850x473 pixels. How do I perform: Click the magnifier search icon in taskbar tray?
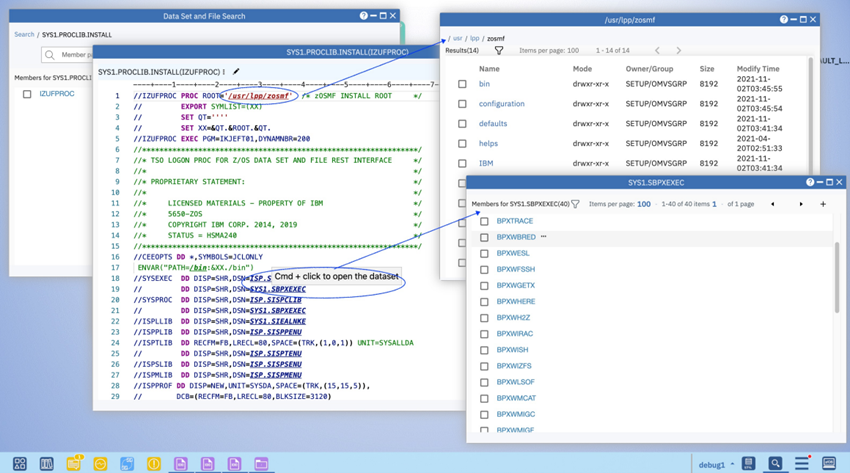click(x=775, y=463)
